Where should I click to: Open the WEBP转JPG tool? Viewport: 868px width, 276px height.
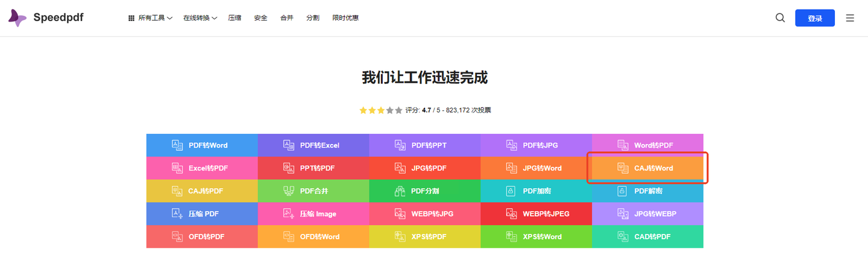[424, 214]
